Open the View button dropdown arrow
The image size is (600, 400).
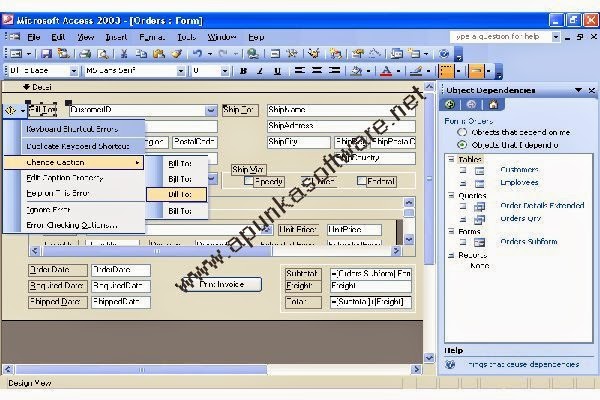point(29,54)
